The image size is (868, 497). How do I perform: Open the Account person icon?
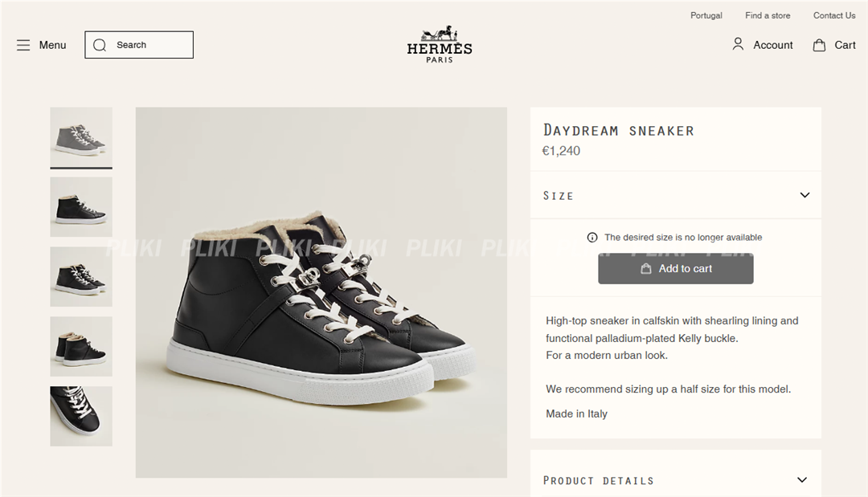coord(738,44)
